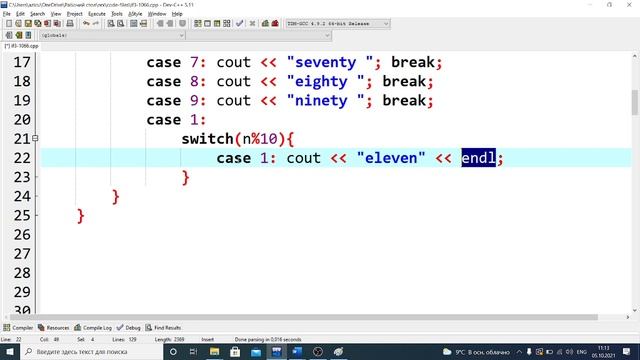The height and width of the screenshot is (360, 640).
Task: Click the Profile analysis icon
Action: (265, 24)
